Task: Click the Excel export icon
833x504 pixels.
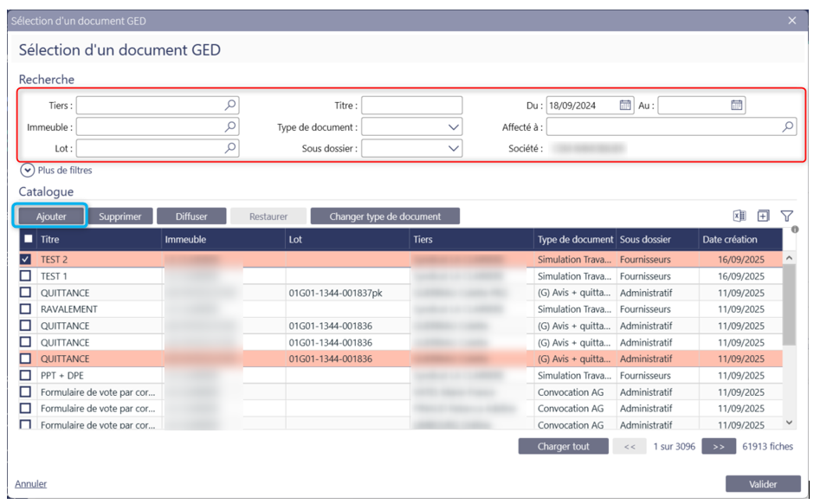Action: pos(739,216)
